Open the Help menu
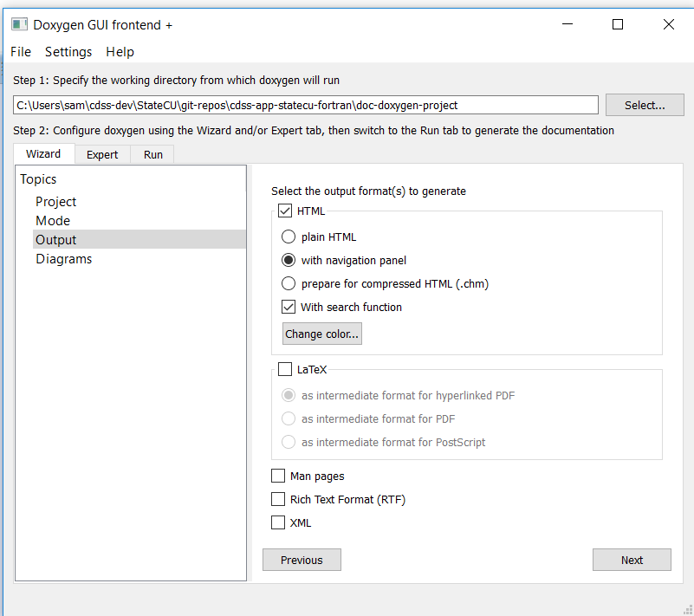 (120, 52)
